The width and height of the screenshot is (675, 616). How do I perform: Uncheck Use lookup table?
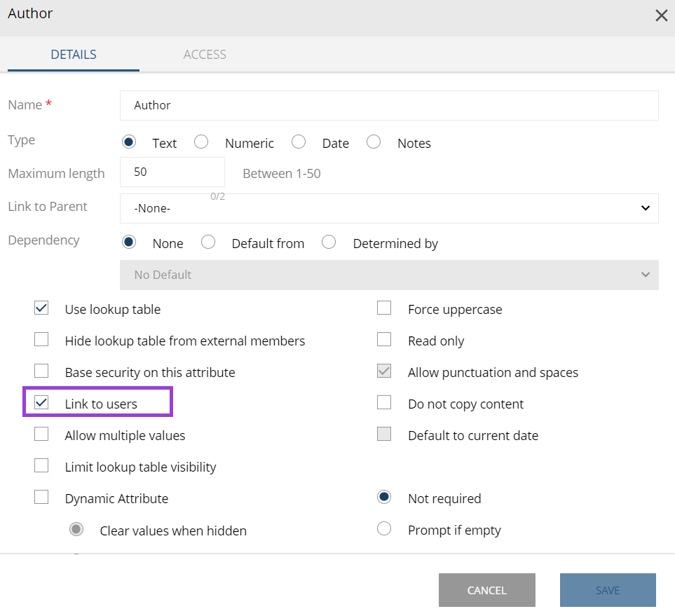[x=41, y=308]
